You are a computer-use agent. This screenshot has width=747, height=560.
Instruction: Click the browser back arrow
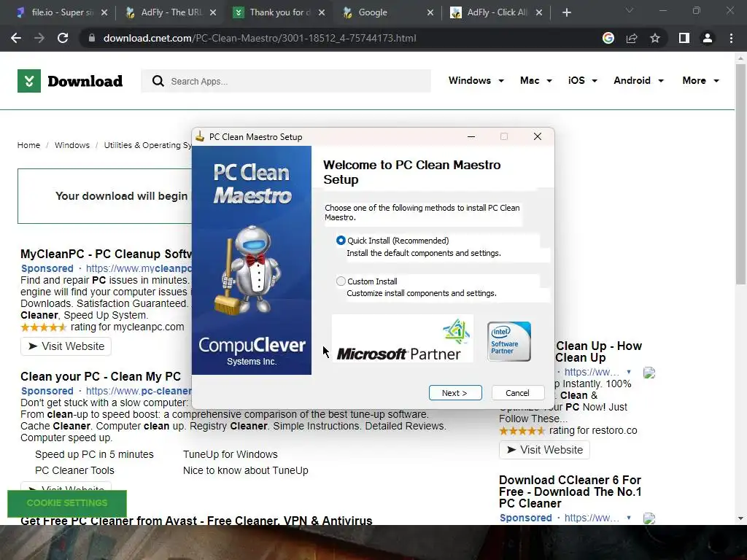point(16,38)
